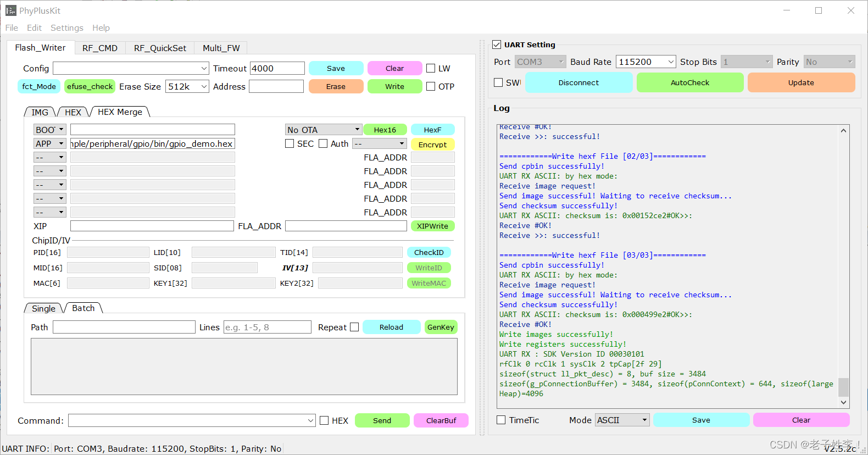Click the log Clear button
Viewport: 868px width, 455px height.
coord(802,420)
